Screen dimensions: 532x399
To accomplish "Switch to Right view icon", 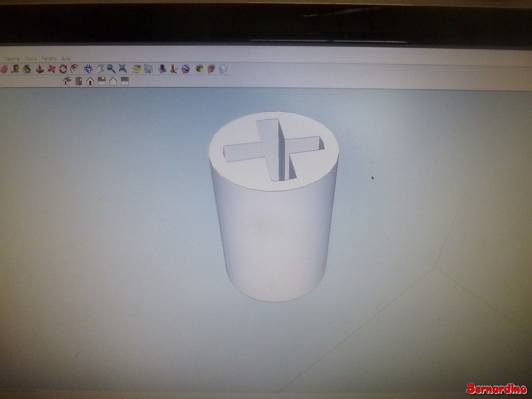I will tap(102, 81).
